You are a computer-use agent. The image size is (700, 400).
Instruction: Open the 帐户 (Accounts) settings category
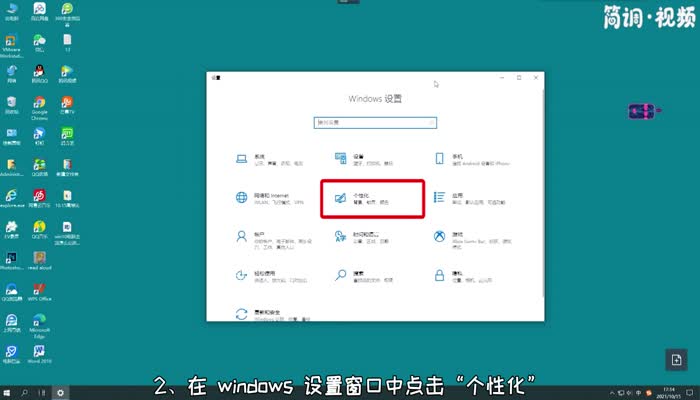pyautogui.click(x=273, y=240)
